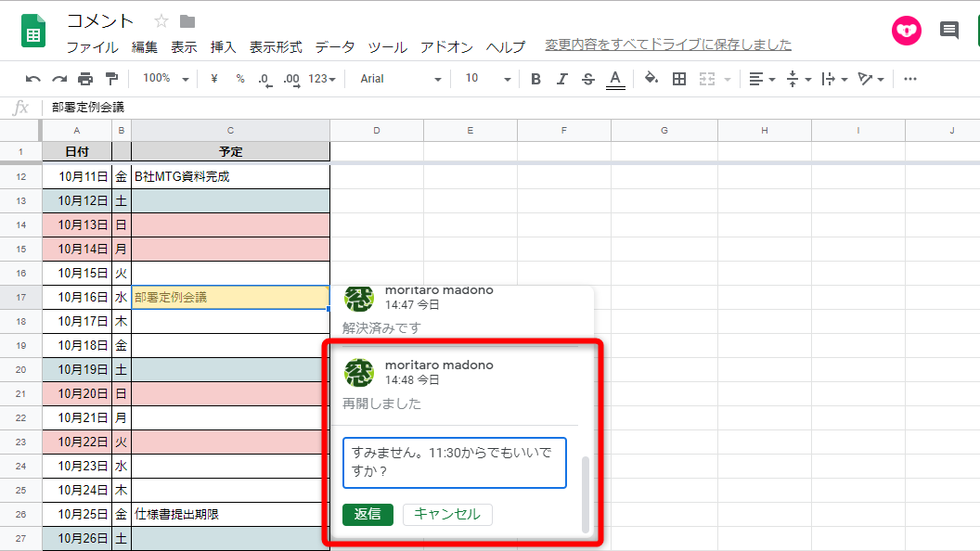
Task: Toggle bold formatting
Action: tap(535, 79)
